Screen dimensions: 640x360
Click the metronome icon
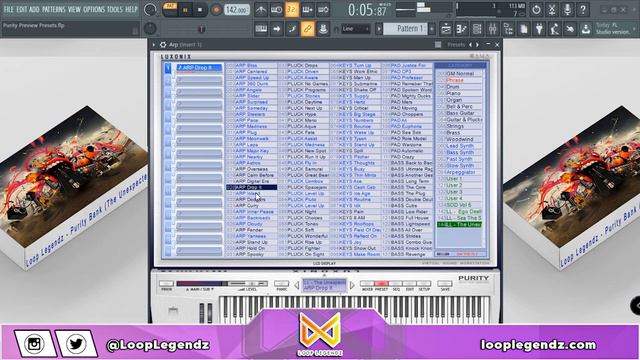coord(261,10)
